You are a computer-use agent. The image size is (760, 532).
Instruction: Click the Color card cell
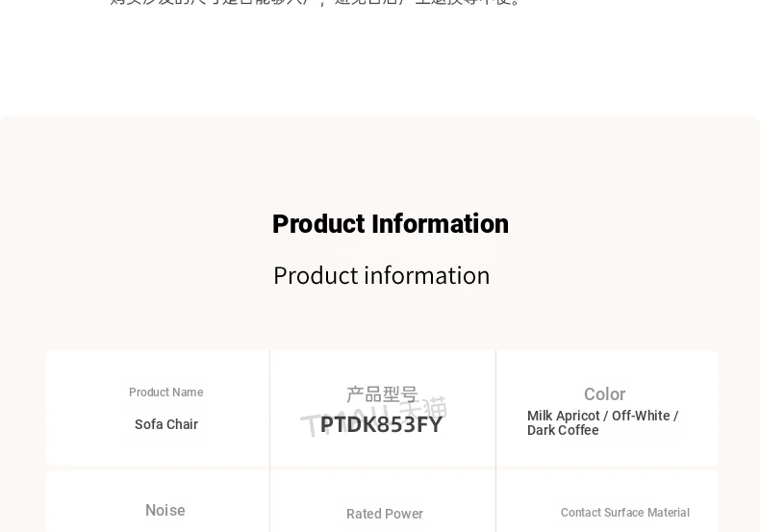607,408
